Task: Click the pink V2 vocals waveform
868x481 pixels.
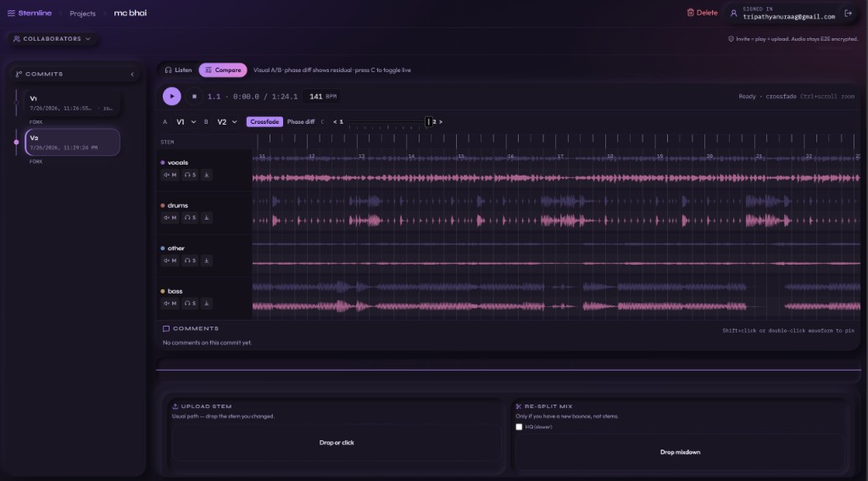Action: [556, 178]
